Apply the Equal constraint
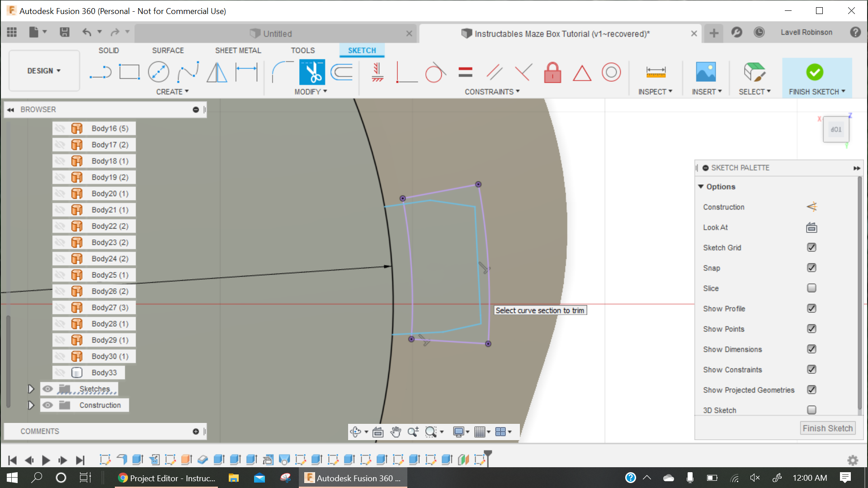 [465, 72]
